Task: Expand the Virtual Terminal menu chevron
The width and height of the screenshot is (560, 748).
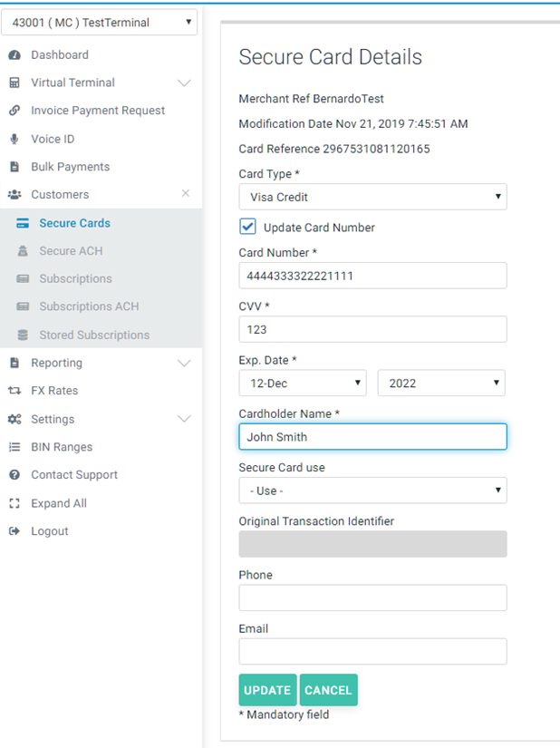Action: (x=184, y=83)
